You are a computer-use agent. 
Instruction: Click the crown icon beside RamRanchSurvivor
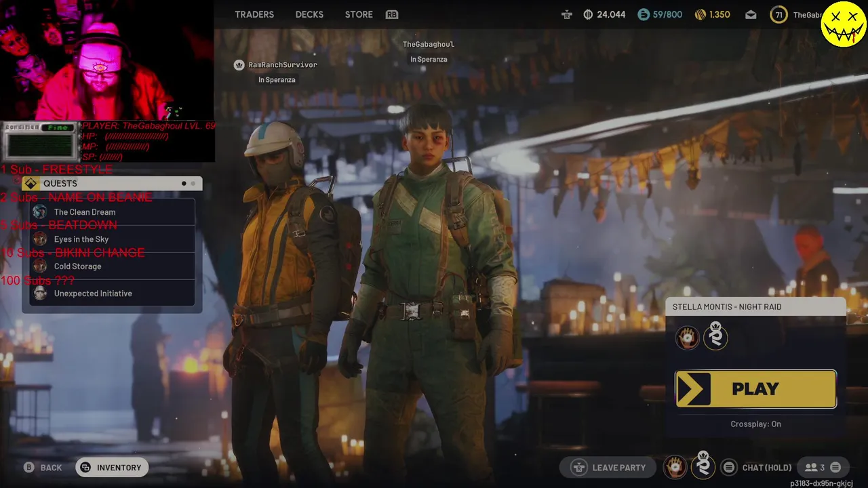[x=239, y=65]
